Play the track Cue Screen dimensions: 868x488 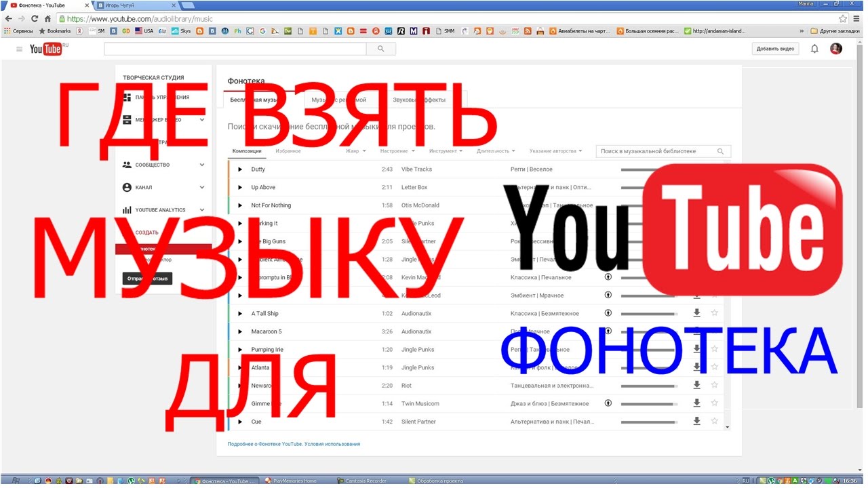(x=240, y=422)
